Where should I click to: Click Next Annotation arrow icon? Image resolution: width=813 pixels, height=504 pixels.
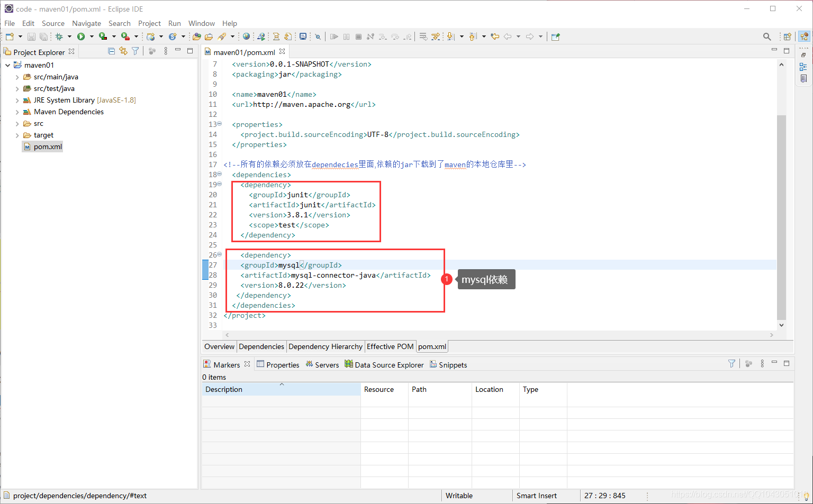[450, 36]
